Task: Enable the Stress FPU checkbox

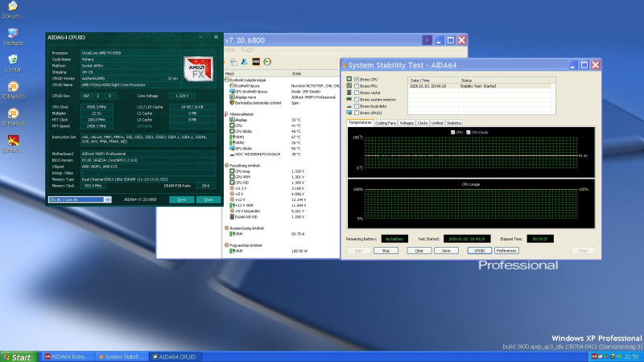Action: click(357, 86)
